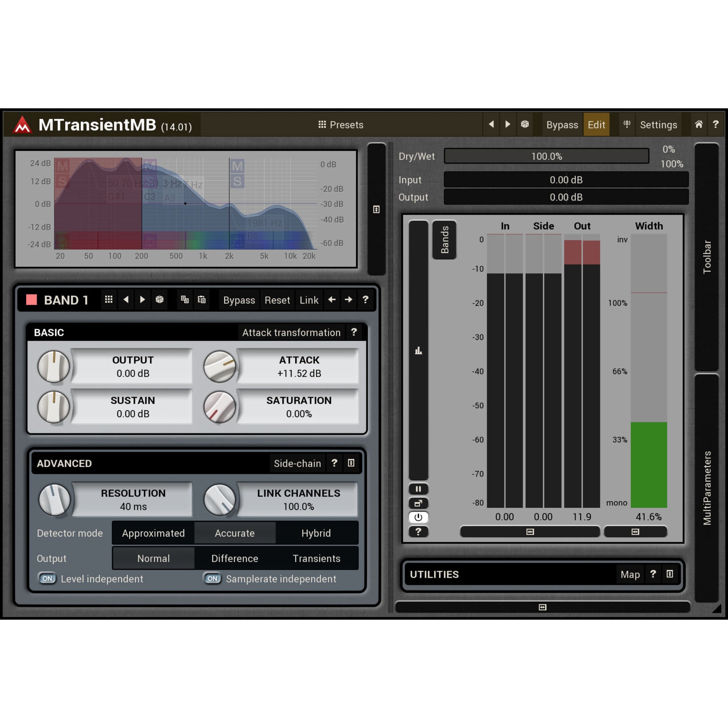Toggle Level independent ON switch
This screenshot has width=728, height=728.
tap(47, 578)
